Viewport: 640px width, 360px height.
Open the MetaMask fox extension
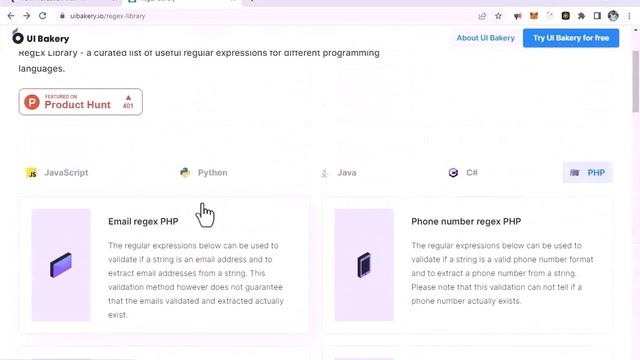(534, 16)
